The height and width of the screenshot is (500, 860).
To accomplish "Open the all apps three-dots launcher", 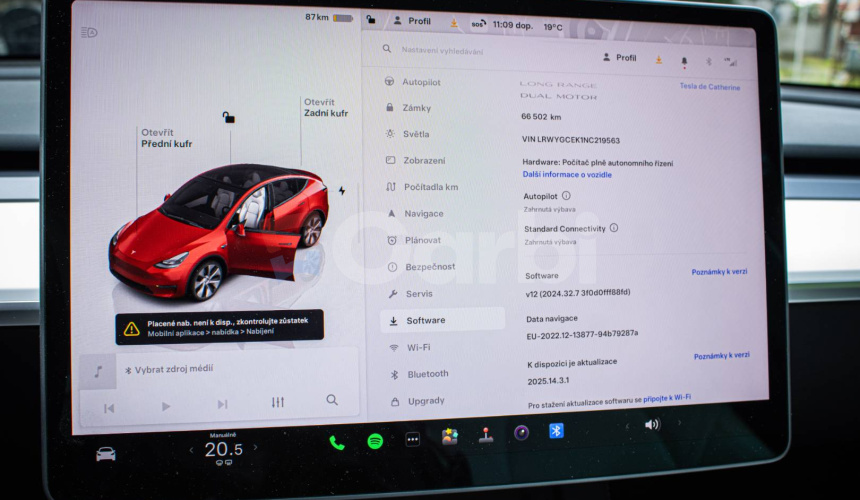I will point(412,439).
